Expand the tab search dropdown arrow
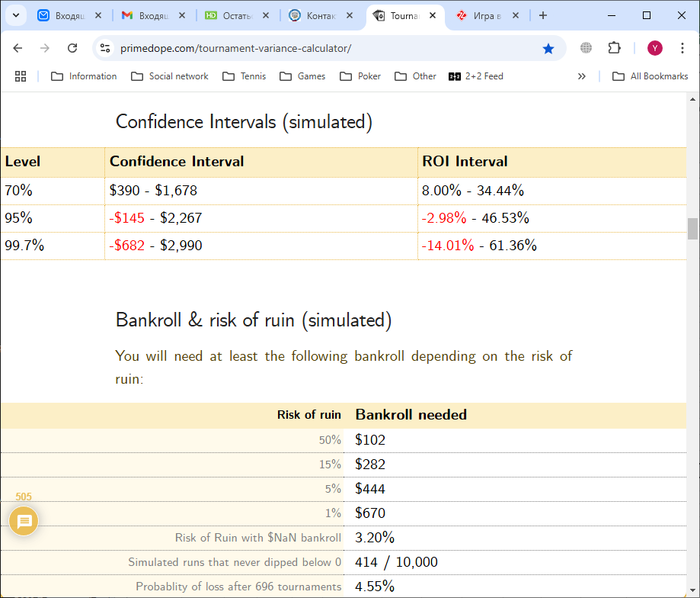Screen dimensions: 700x598 (x=14, y=16)
